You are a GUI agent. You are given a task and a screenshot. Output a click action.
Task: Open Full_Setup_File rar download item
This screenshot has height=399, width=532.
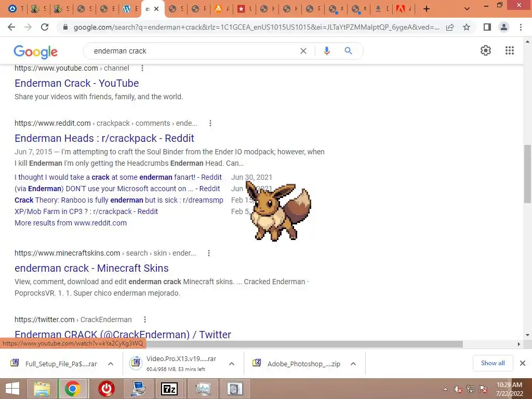54,364
